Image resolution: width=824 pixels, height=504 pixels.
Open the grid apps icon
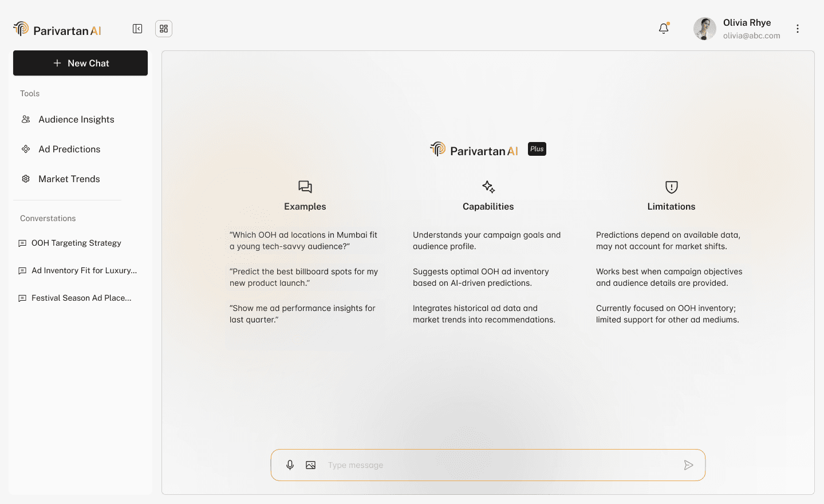(164, 29)
